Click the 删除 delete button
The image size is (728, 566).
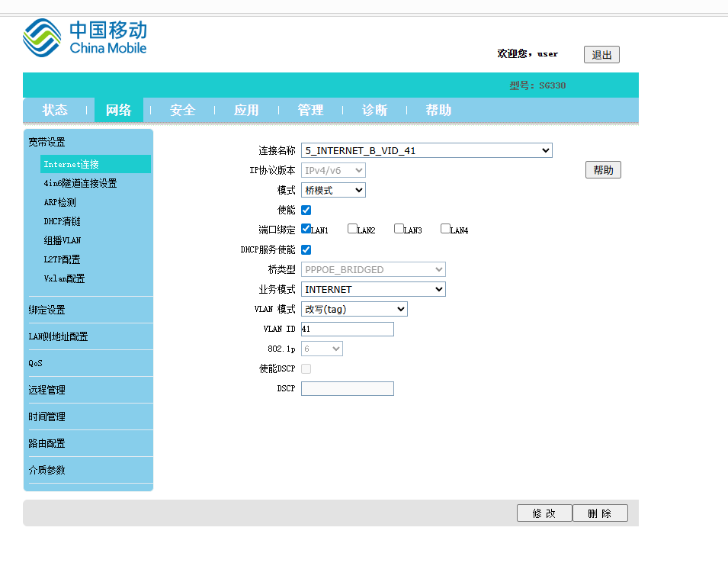pyautogui.click(x=599, y=513)
